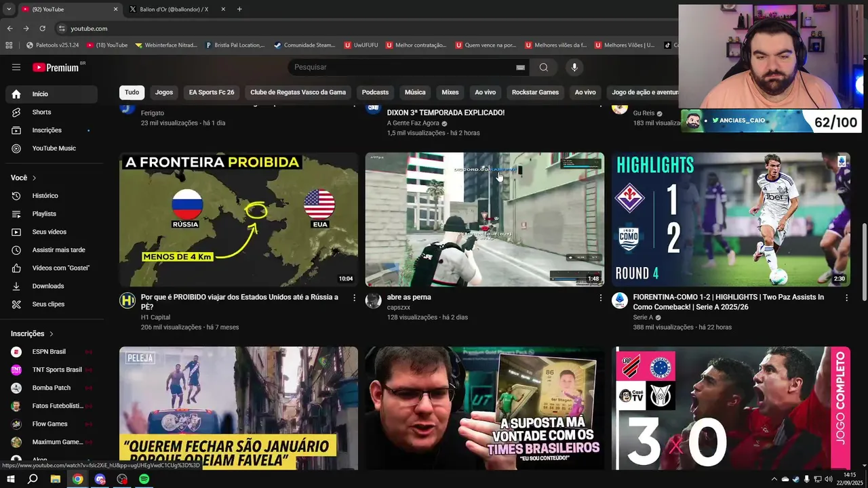Click capszxx channel avatar

374,300
